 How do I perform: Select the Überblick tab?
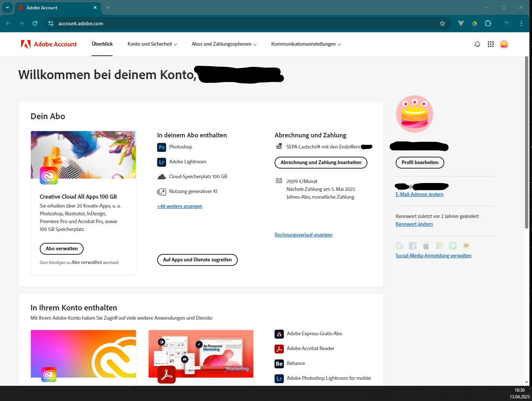(x=102, y=44)
